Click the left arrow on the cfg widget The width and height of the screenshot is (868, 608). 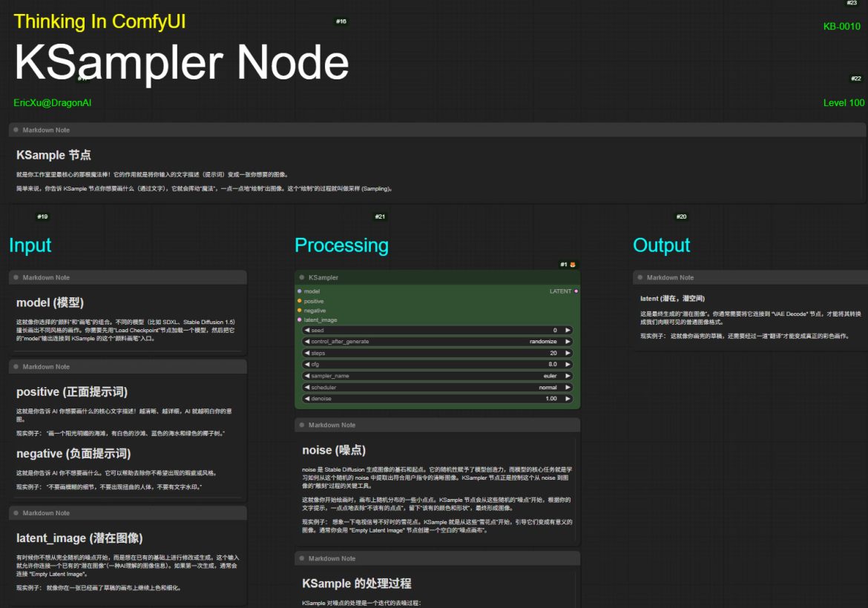pos(306,365)
